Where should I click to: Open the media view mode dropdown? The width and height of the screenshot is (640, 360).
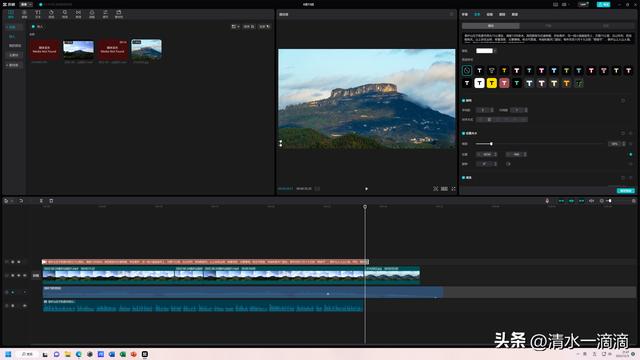[236, 27]
